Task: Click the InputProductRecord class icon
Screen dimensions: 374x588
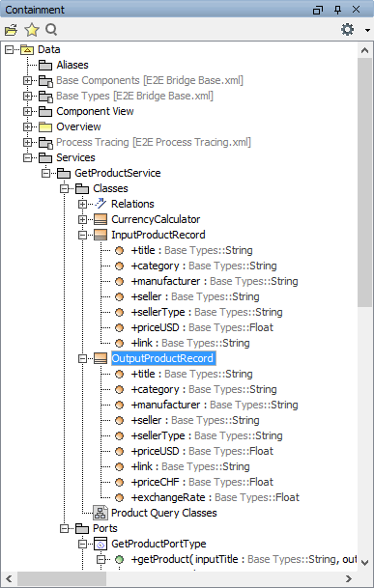Action: pyautogui.click(x=101, y=235)
